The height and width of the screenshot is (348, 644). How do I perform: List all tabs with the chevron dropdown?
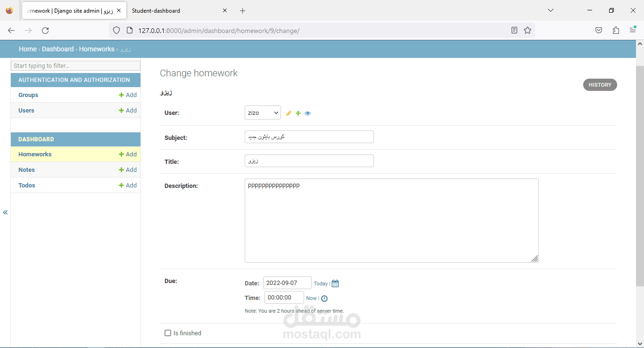click(x=550, y=10)
